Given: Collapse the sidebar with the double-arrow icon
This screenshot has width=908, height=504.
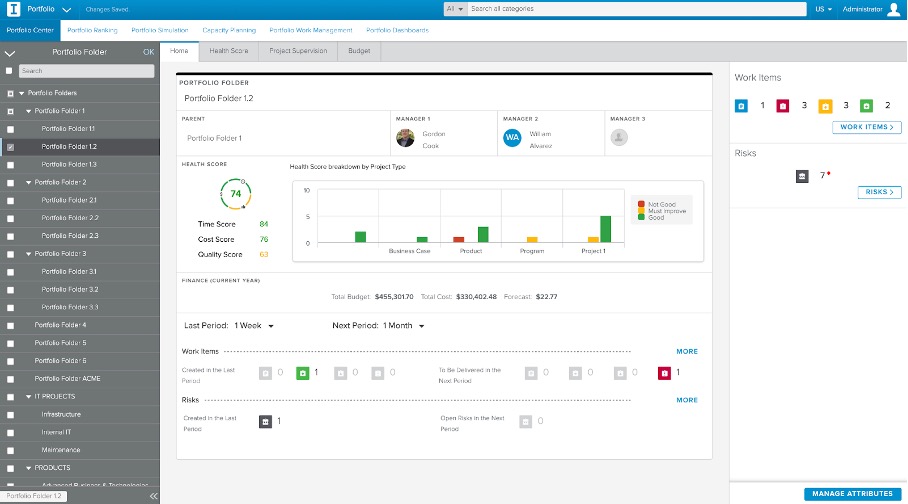Looking at the screenshot, I should pos(153,496).
